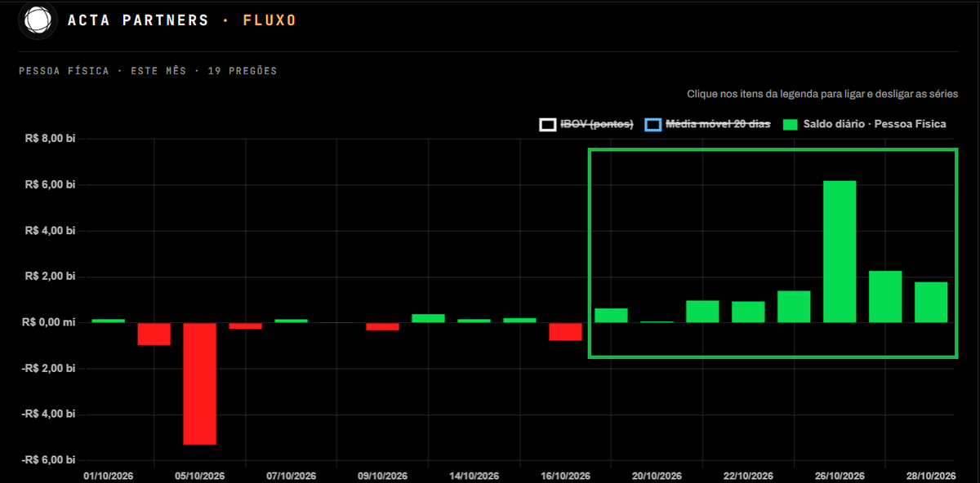Click the red bar between 01/10 and 05/10
980x483 pixels.
click(154, 334)
